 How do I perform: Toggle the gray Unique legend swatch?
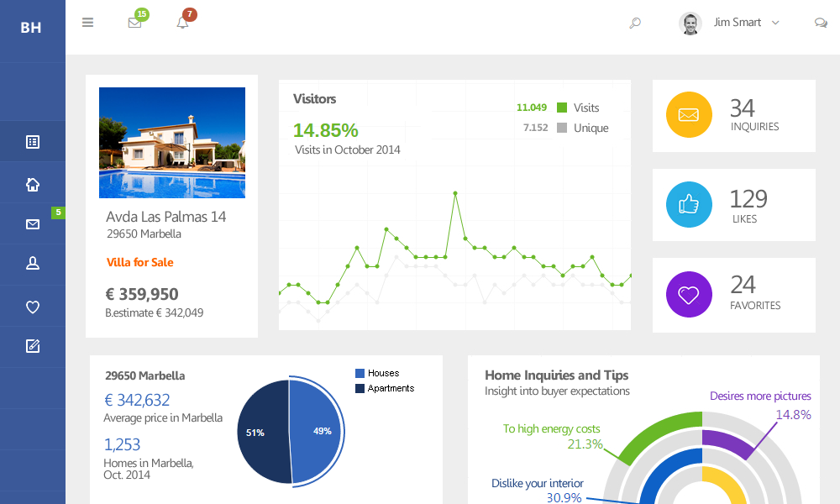click(x=562, y=128)
